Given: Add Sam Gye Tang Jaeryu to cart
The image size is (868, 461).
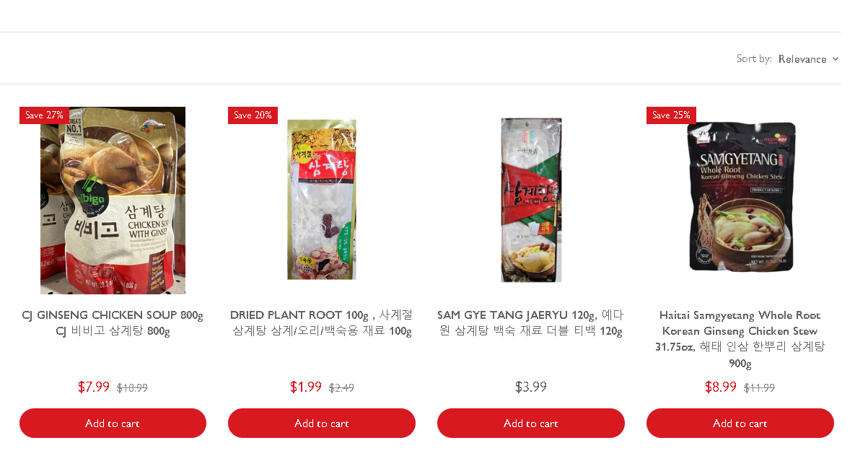Looking at the screenshot, I should click(x=531, y=423).
